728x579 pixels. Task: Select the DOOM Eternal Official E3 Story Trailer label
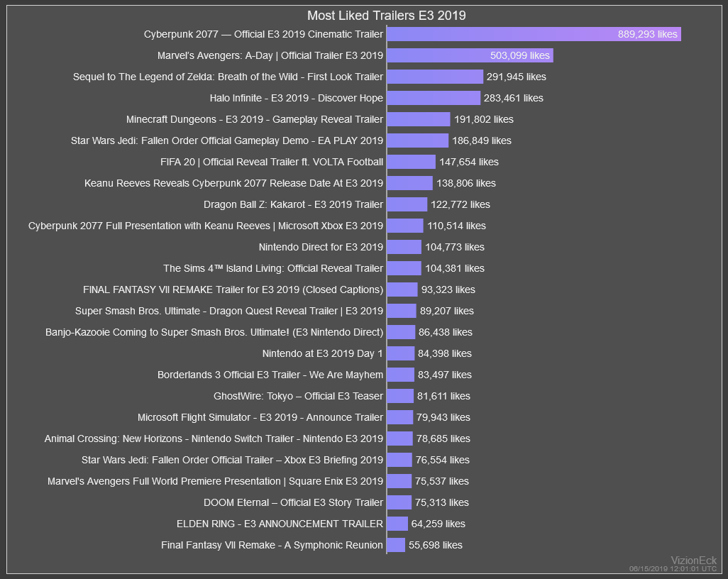[294, 503]
